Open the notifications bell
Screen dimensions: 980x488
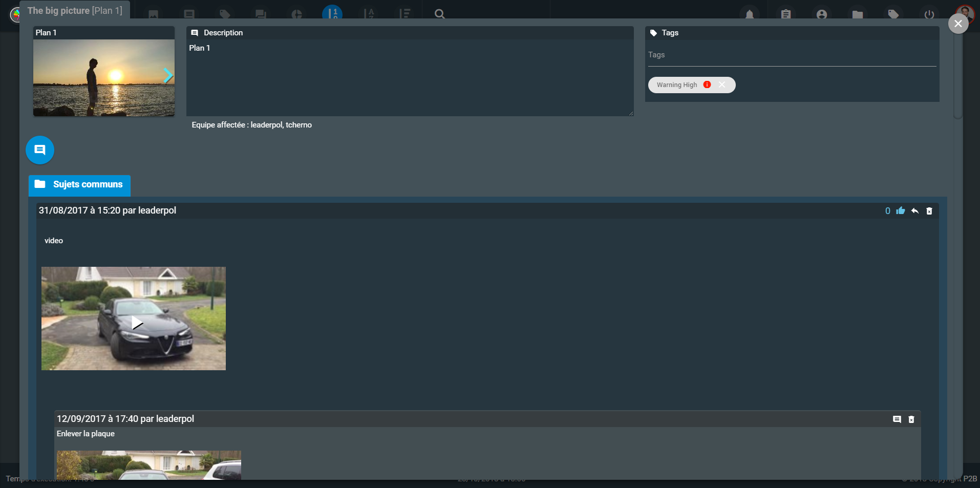tap(750, 14)
